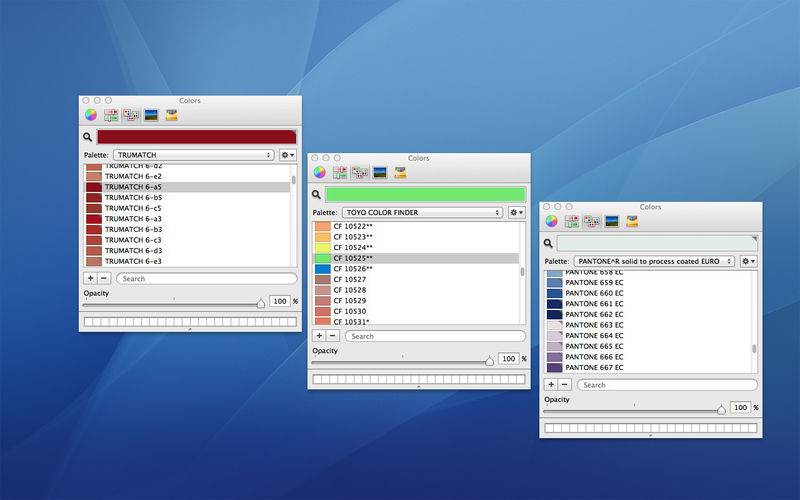Select color palettes mode in PANTONE window
The height and width of the screenshot is (500, 800).
(592, 221)
